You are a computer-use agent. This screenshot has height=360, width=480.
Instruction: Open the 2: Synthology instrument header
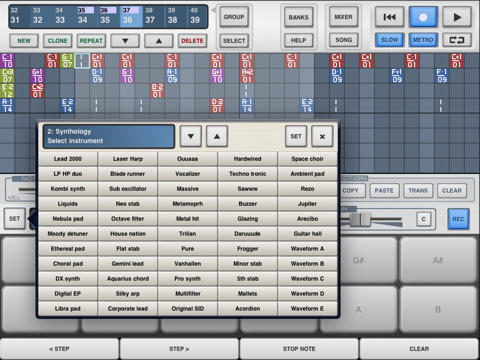(x=109, y=136)
